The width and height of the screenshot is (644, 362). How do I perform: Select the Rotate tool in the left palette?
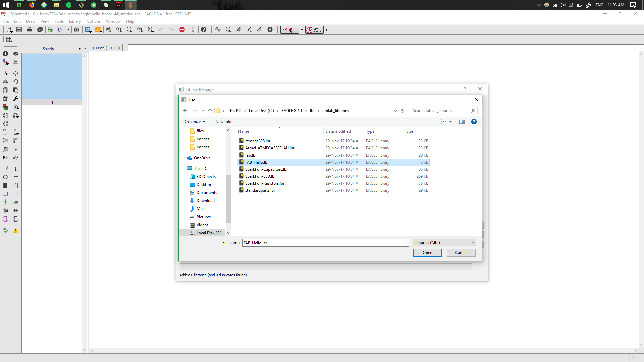click(16, 81)
